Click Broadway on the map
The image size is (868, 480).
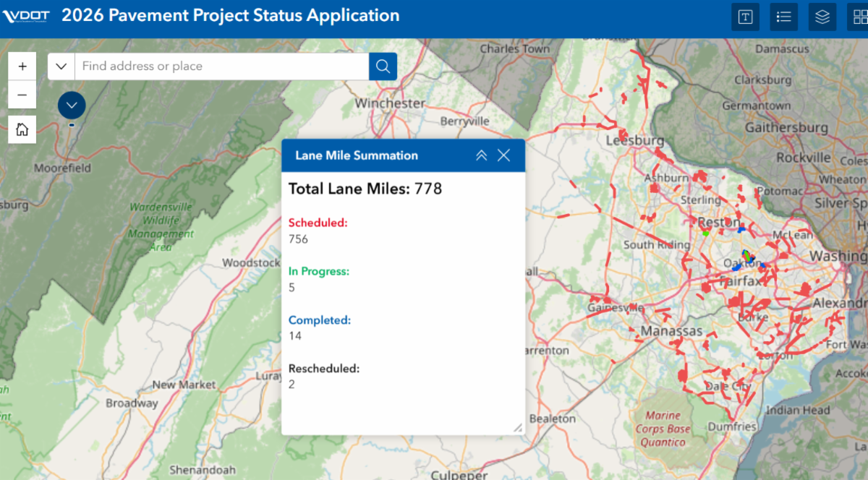click(132, 403)
